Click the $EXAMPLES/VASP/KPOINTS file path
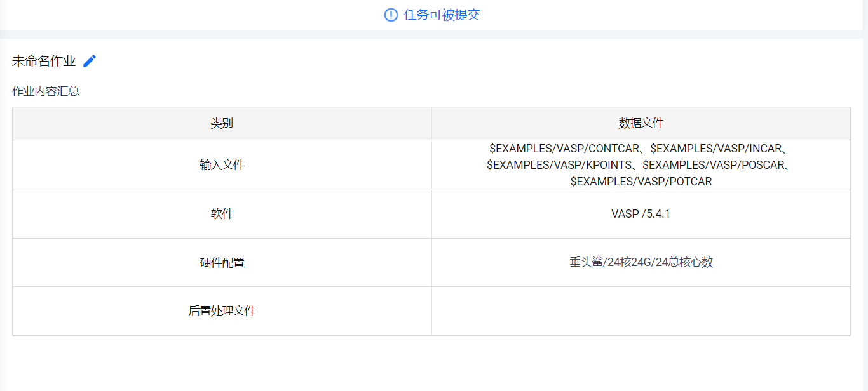Screen dimensions: 868x391 tap(560, 165)
